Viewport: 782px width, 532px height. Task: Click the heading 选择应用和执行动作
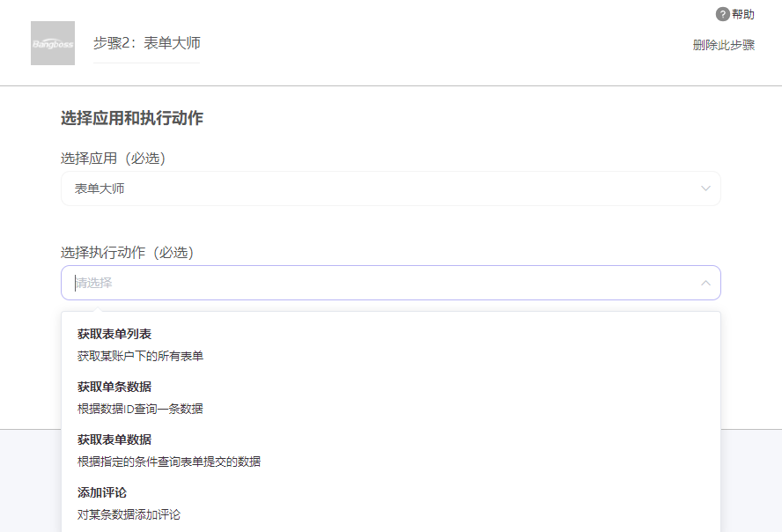click(x=132, y=118)
